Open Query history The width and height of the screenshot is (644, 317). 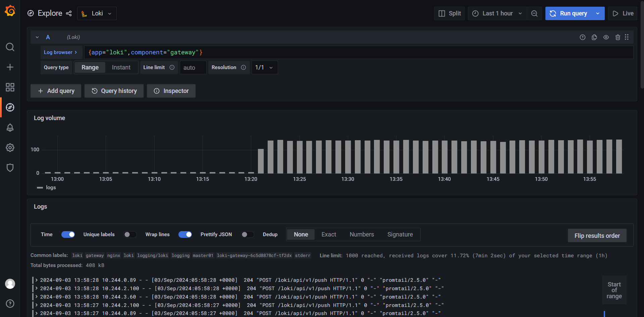coord(114,91)
